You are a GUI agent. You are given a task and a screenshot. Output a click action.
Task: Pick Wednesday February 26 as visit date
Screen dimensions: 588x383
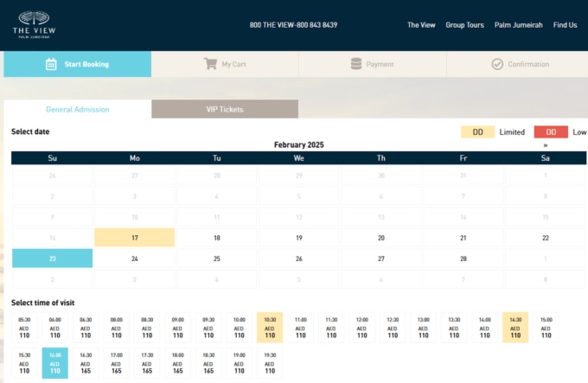(x=298, y=259)
